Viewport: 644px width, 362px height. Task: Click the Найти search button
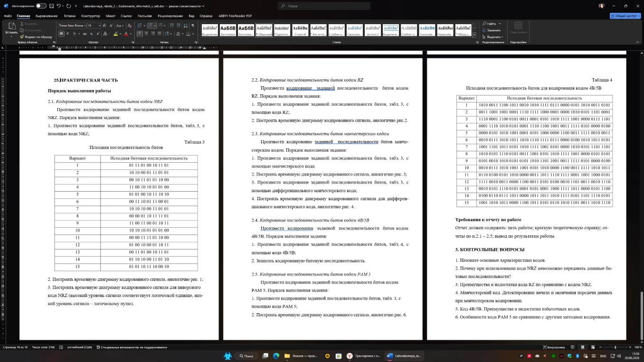point(489,24)
